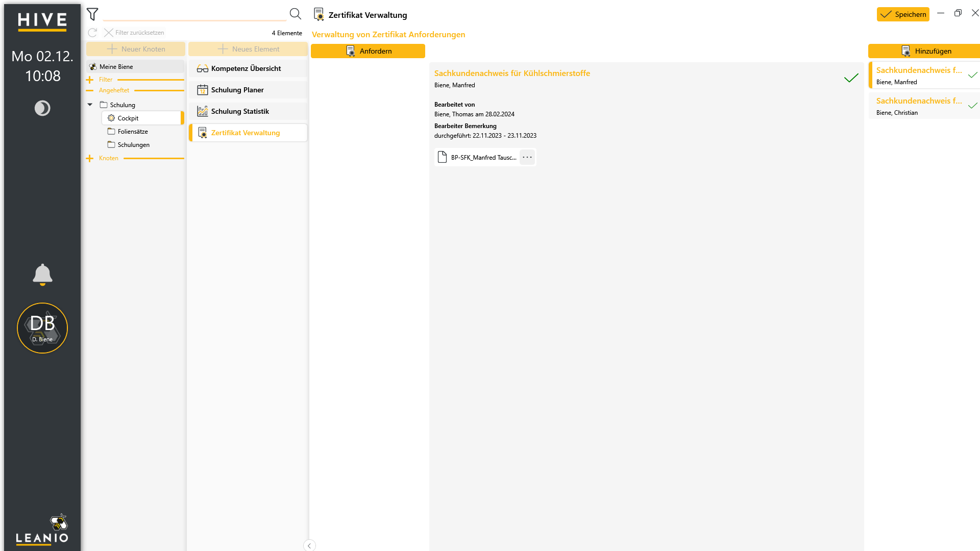Open the D. Biene user avatar
The width and height of the screenshot is (980, 551).
click(x=42, y=328)
